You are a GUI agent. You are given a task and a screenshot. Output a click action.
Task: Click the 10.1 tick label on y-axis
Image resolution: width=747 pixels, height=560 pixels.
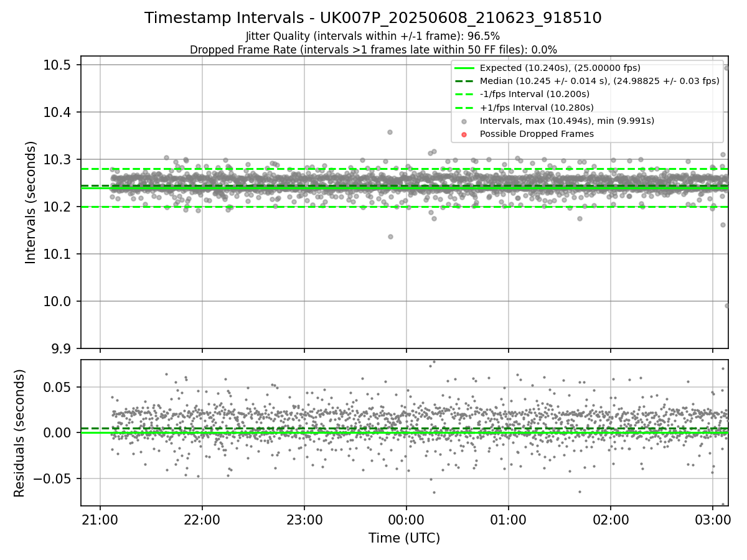[x=59, y=254]
